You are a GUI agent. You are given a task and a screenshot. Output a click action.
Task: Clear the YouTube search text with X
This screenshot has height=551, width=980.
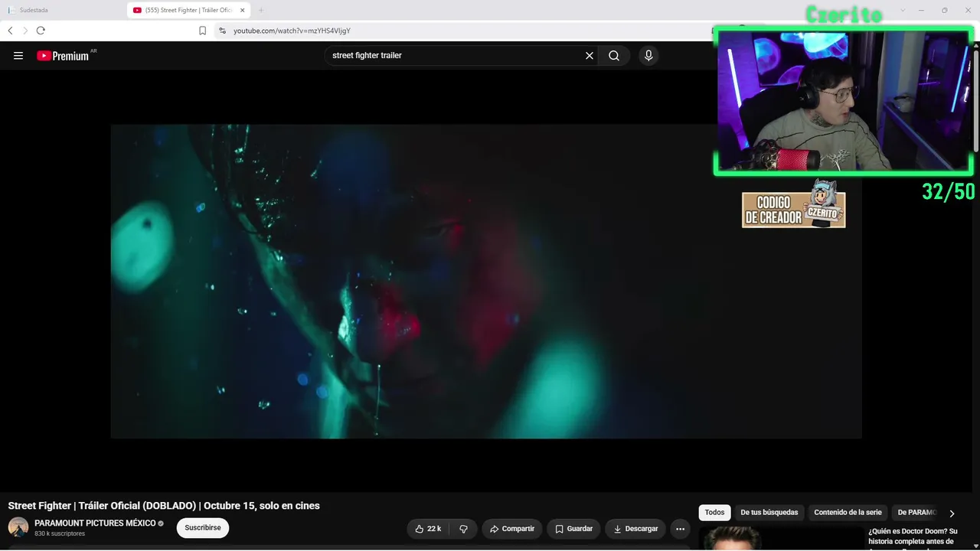[x=590, y=56]
